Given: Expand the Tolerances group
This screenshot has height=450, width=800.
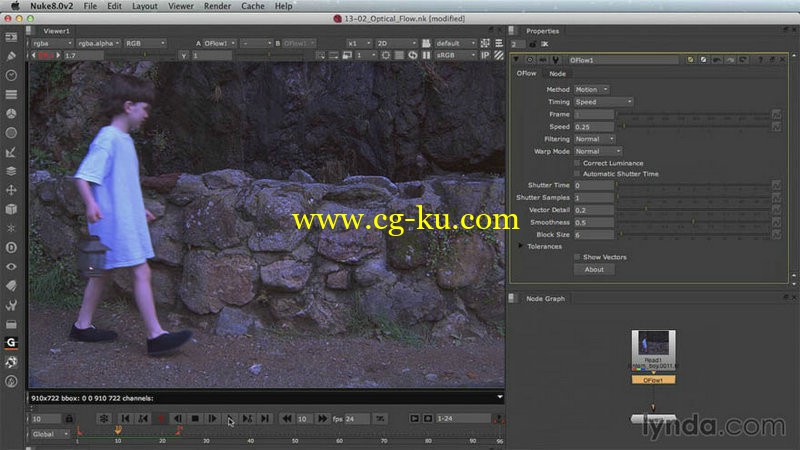Looking at the screenshot, I should [520, 246].
